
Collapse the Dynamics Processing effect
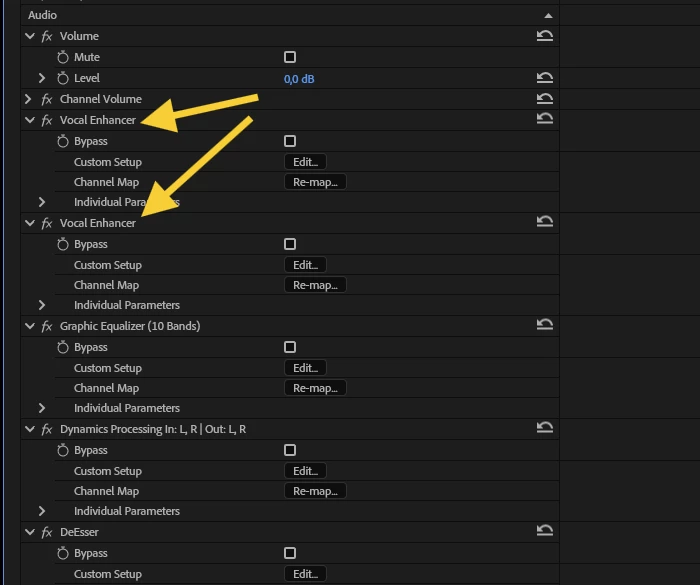pyautogui.click(x=30, y=430)
